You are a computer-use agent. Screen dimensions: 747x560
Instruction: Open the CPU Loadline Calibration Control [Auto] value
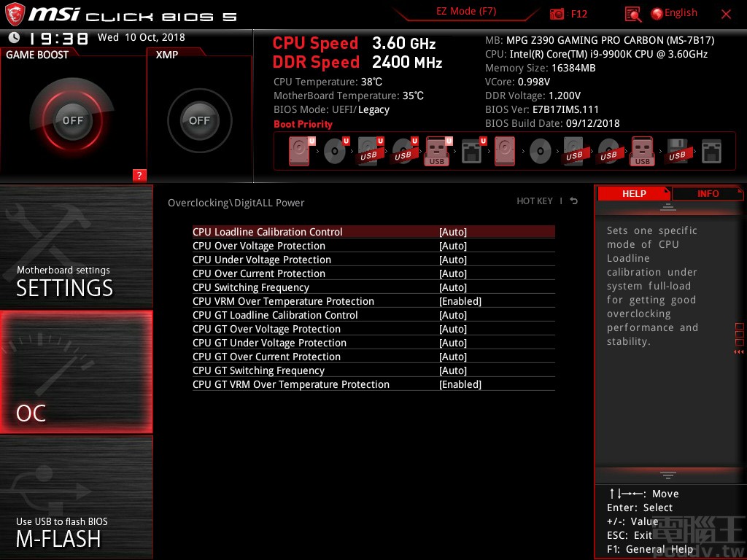click(452, 232)
